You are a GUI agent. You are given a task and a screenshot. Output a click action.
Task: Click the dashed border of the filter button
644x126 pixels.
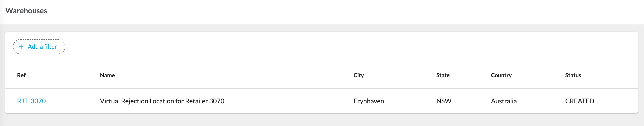tap(39, 40)
